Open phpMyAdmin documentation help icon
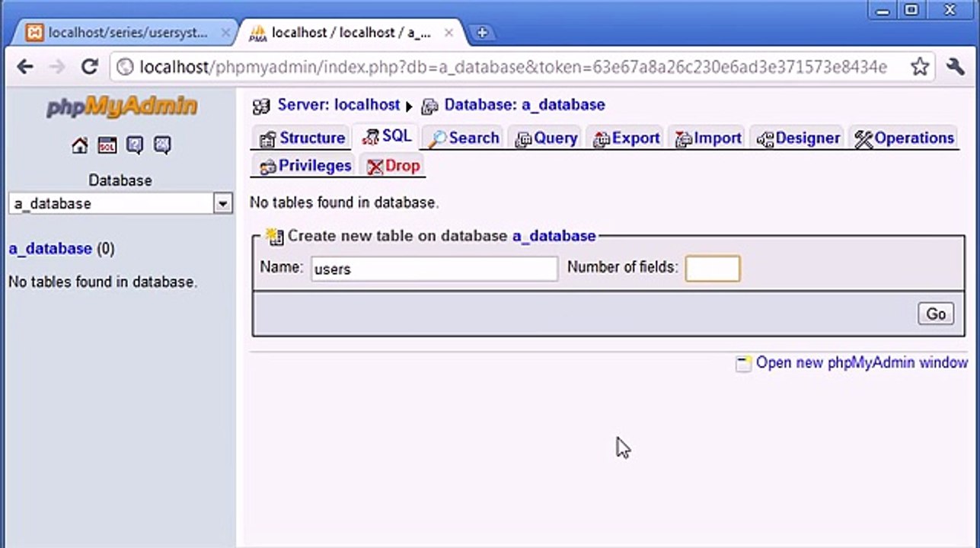This screenshot has height=548, width=980. click(135, 145)
